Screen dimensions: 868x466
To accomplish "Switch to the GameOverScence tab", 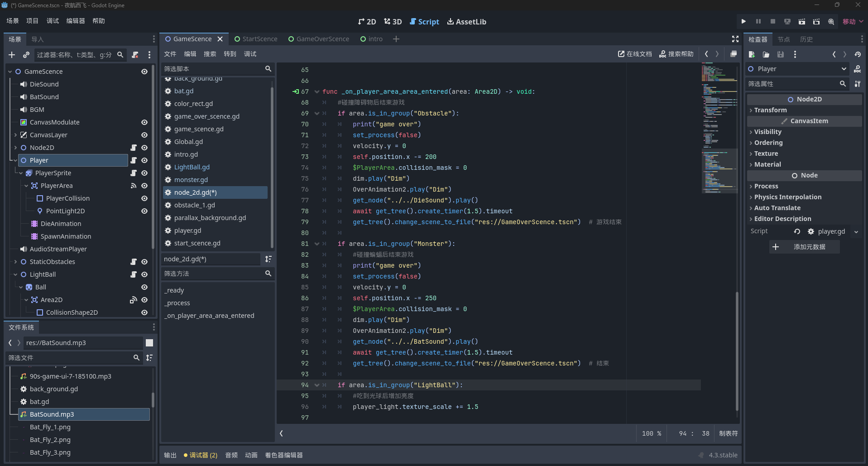I will [319, 39].
